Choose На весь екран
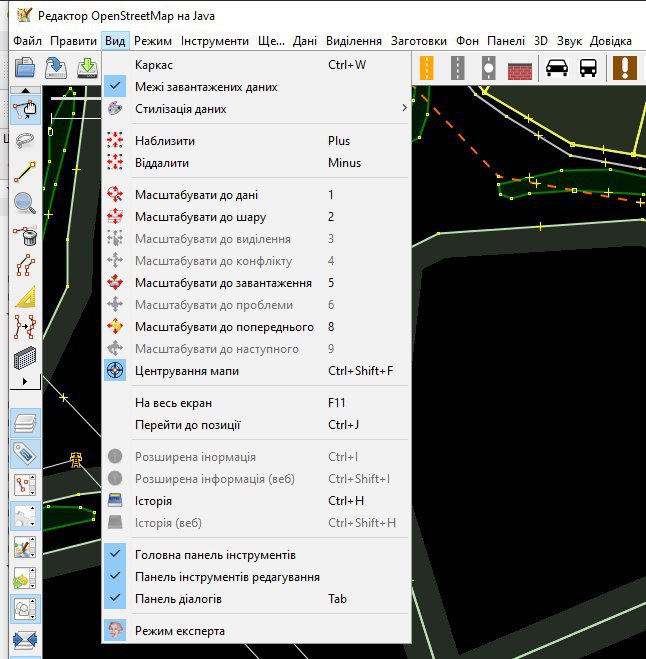The image size is (646, 659). (256, 403)
